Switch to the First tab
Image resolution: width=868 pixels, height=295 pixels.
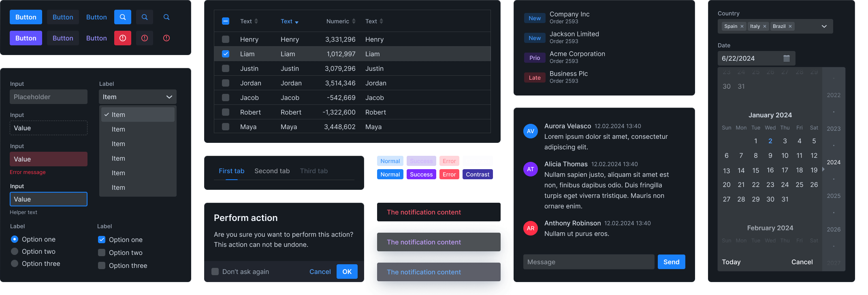pyautogui.click(x=231, y=171)
